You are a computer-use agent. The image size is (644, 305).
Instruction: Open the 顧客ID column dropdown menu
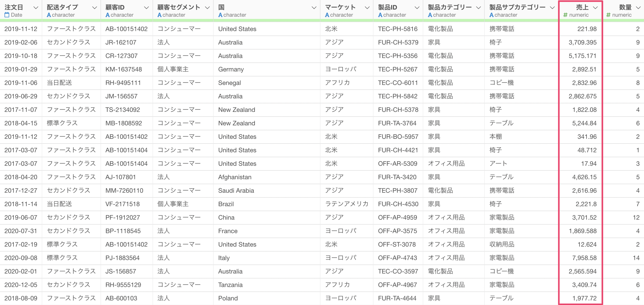146,8
